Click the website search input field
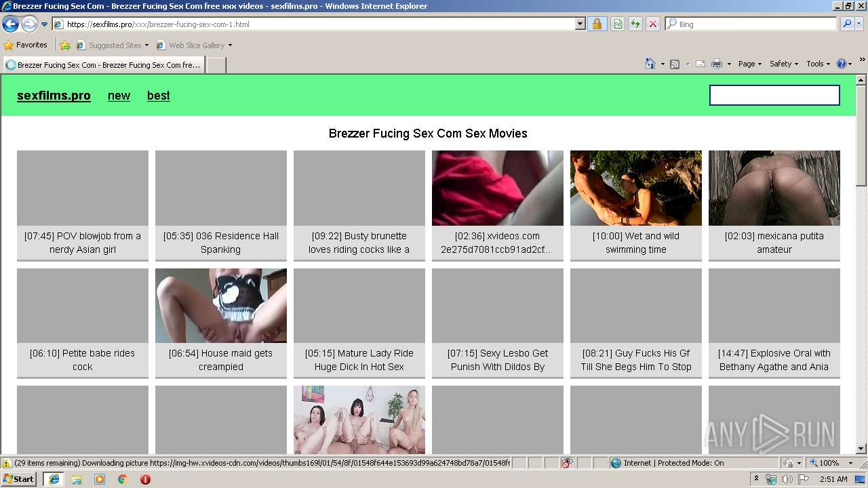This screenshot has width=868, height=488. tap(774, 95)
